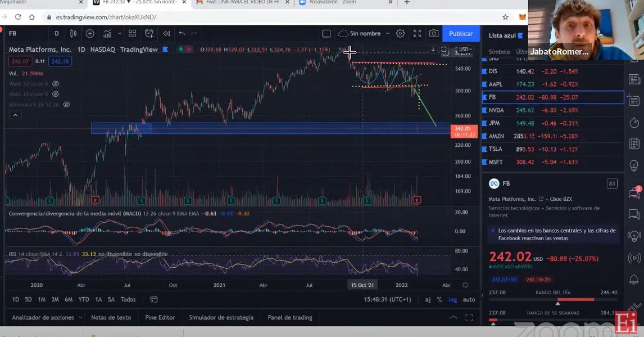
Task: Switch to the Posasistente - Zoom browser tab
Action: click(x=346, y=2)
